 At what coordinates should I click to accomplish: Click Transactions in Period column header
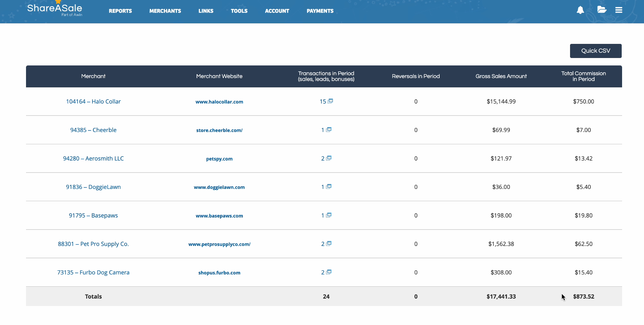point(326,76)
